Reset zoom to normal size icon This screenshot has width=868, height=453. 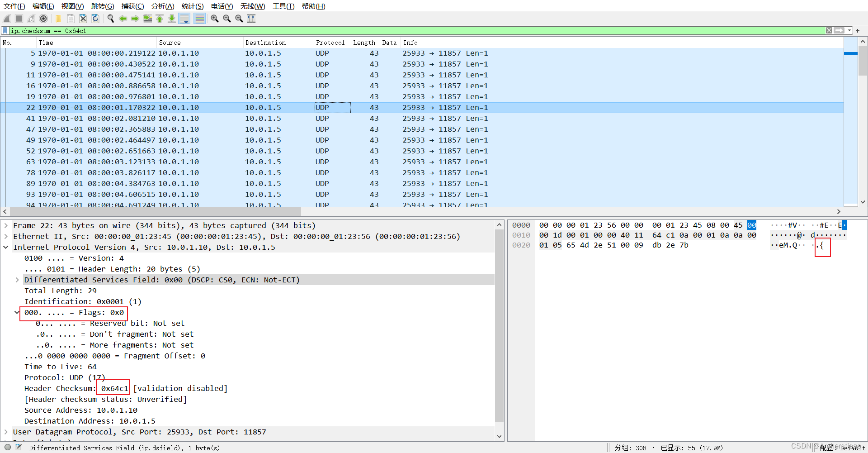click(239, 19)
